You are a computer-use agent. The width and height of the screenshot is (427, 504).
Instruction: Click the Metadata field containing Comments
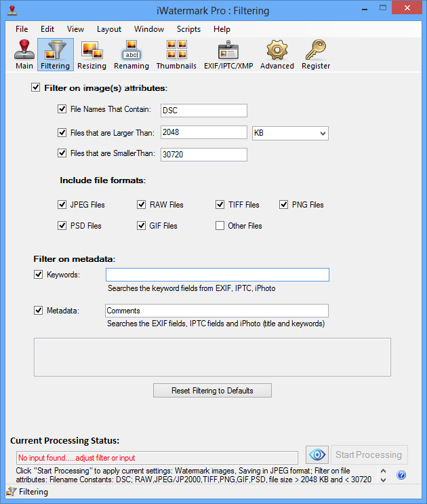[x=217, y=311]
